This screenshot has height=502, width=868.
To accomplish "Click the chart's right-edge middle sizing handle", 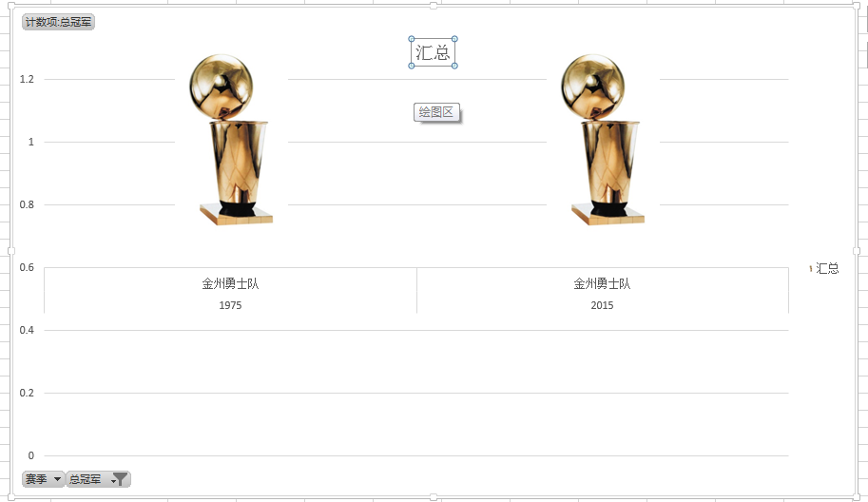I will click(x=857, y=251).
